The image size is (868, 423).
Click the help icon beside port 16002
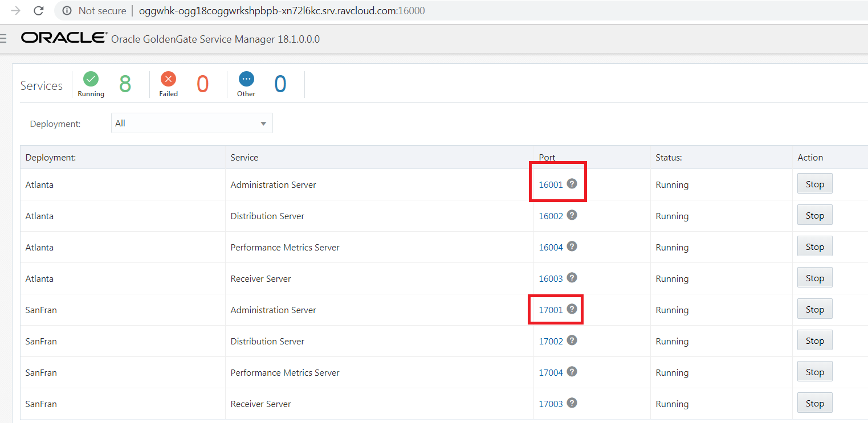pos(572,215)
